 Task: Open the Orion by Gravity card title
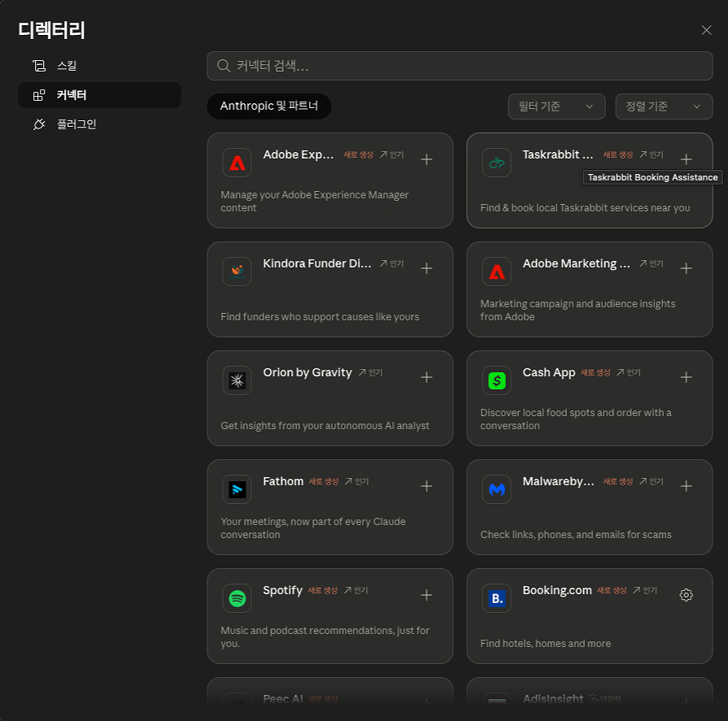[x=307, y=372]
